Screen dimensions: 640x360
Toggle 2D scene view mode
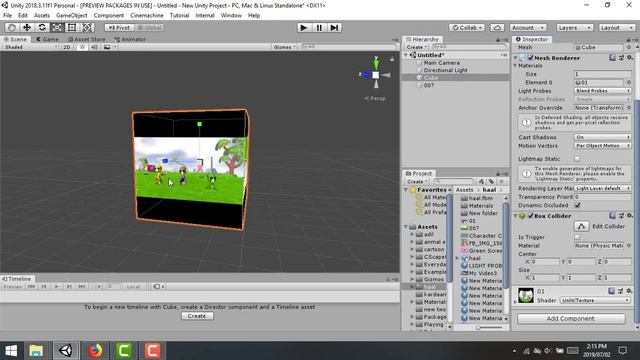[x=67, y=47]
